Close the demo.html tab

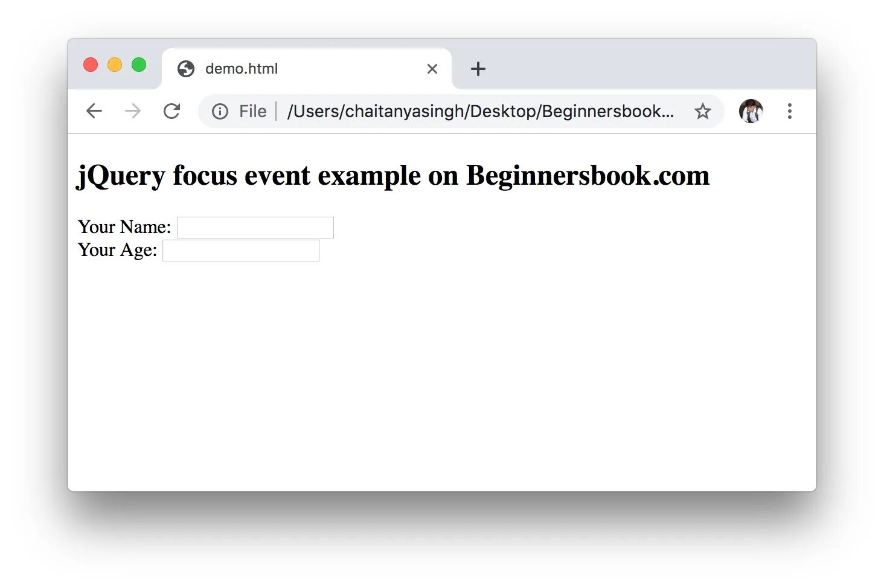(x=432, y=69)
